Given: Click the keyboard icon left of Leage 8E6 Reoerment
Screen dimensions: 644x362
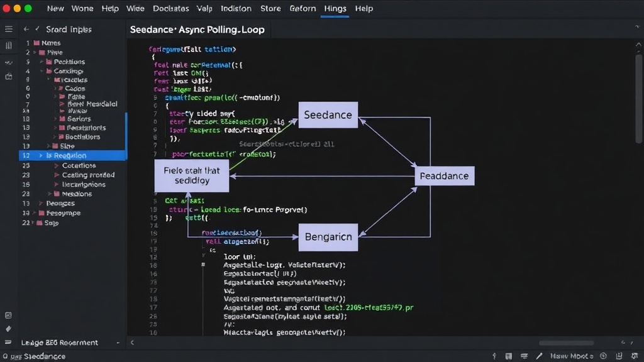Looking at the screenshot, I should click(8, 343).
